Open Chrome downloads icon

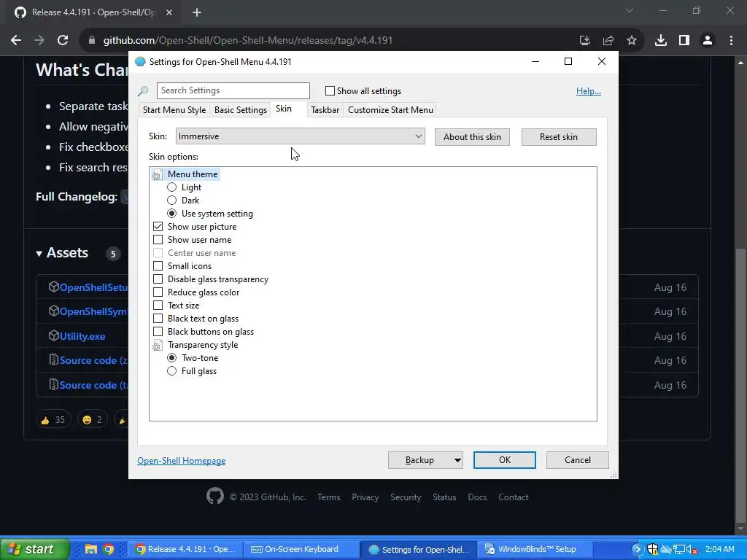[661, 41]
